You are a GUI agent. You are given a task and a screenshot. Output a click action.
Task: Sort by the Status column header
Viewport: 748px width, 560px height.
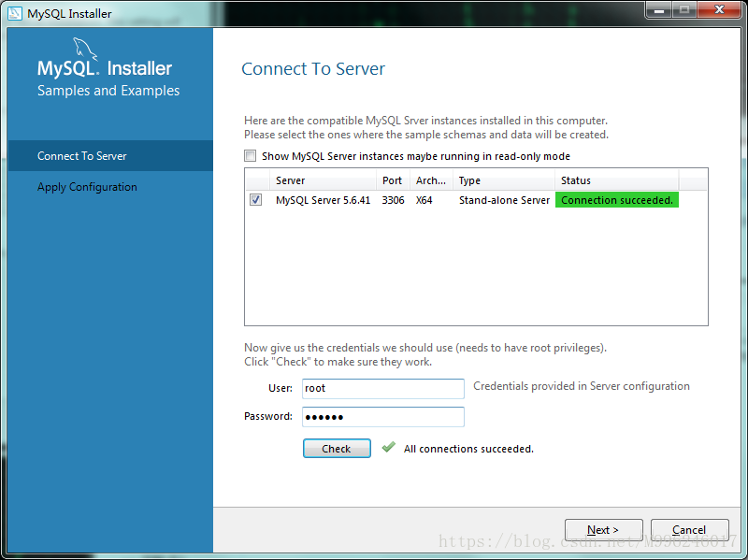click(617, 180)
